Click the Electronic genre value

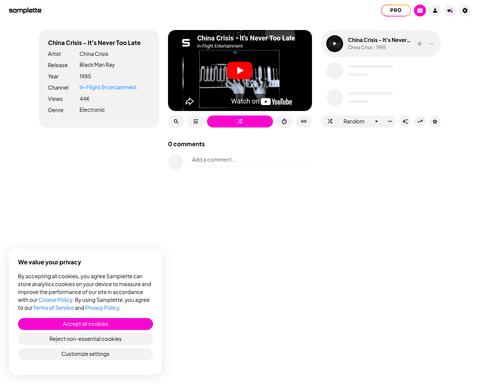click(x=92, y=110)
